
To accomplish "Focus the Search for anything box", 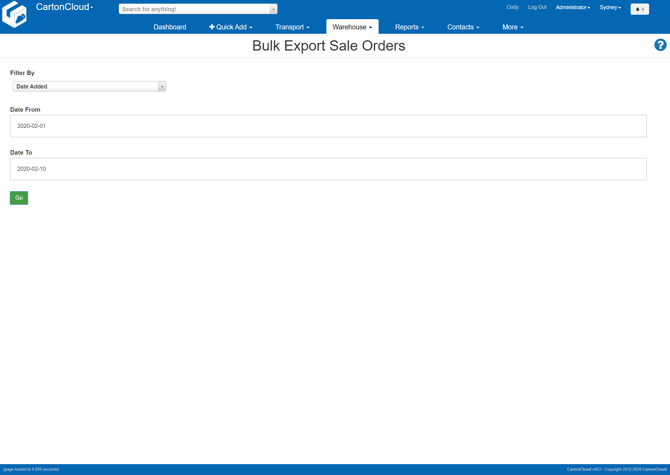I will 194,9.
